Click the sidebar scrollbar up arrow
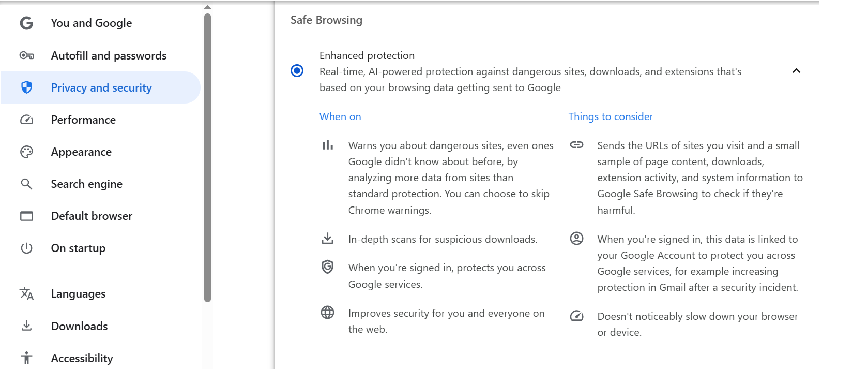This screenshot has height=369, width=868. point(207,7)
